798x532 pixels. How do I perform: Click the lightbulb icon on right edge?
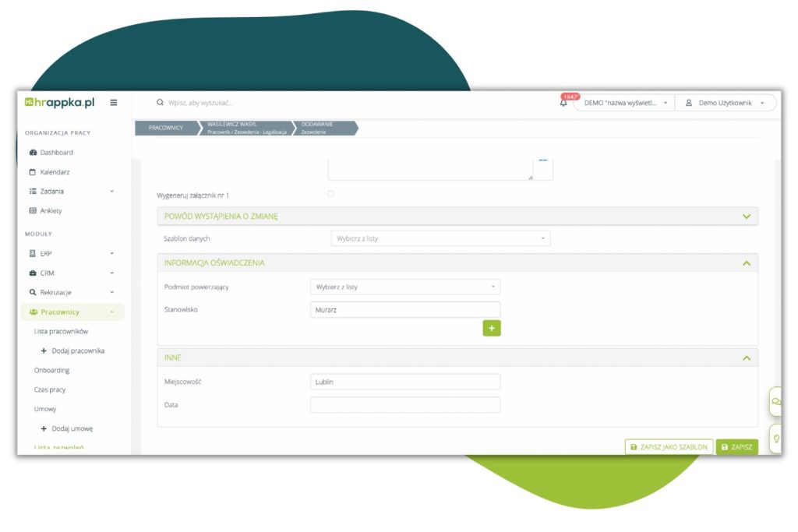775,439
